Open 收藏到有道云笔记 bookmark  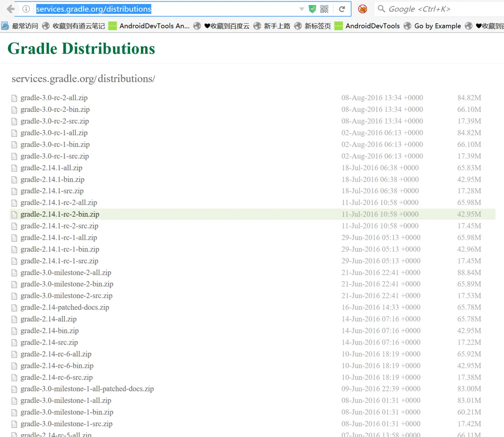[74, 26]
